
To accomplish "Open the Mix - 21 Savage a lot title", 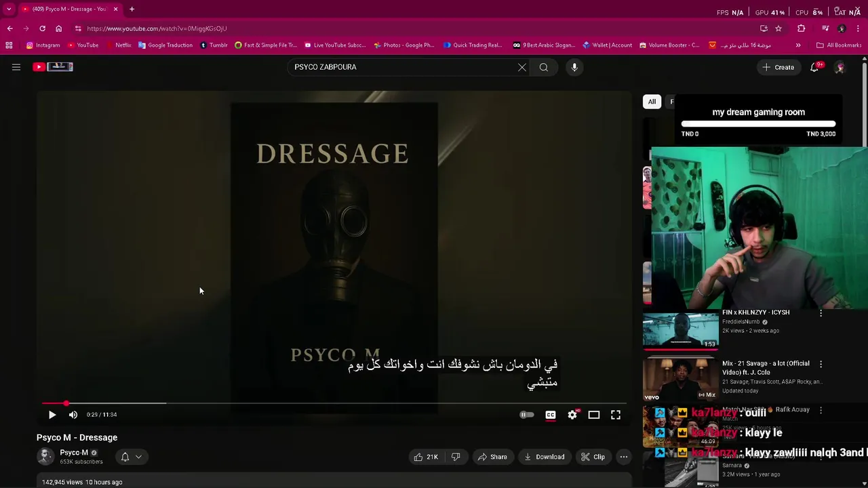I will coord(766,367).
